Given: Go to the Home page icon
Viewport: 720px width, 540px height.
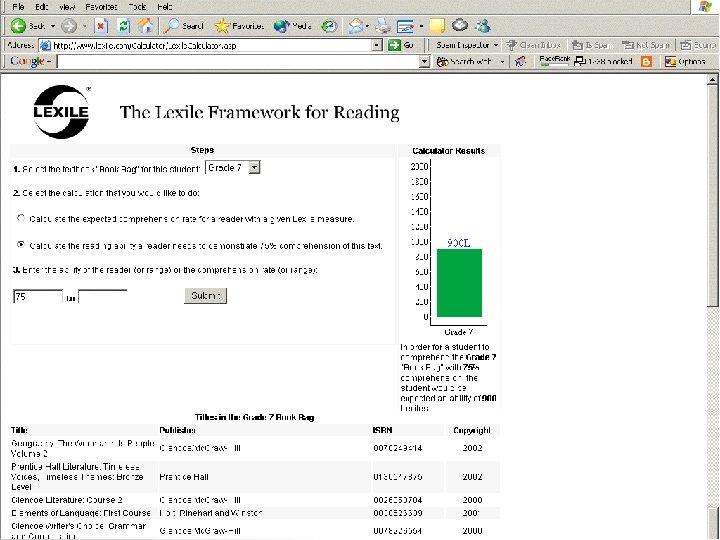Looking at the screenshot, I should (145, 26).
